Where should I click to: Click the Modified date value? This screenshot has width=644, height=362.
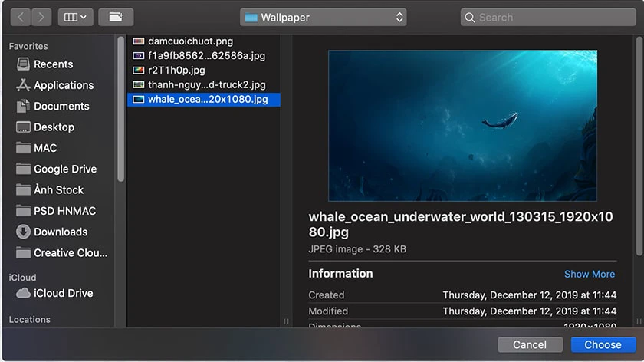coord(530,311)
